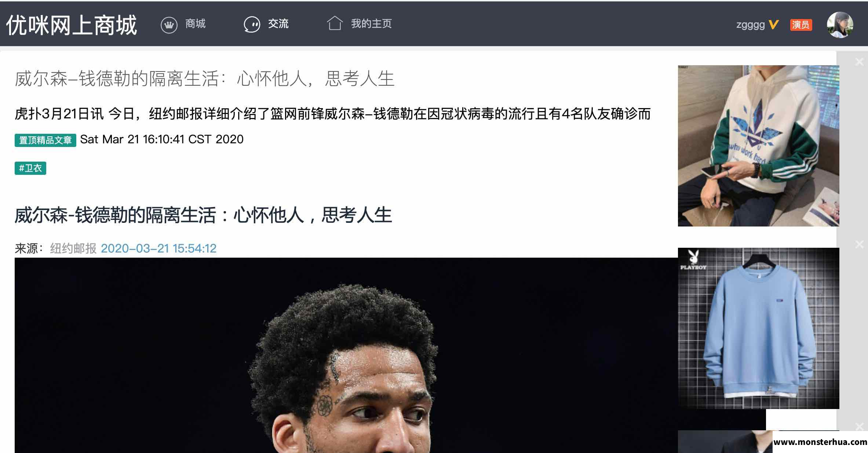
Task: Click the 置顶精品文章 label
Action: 45,140
